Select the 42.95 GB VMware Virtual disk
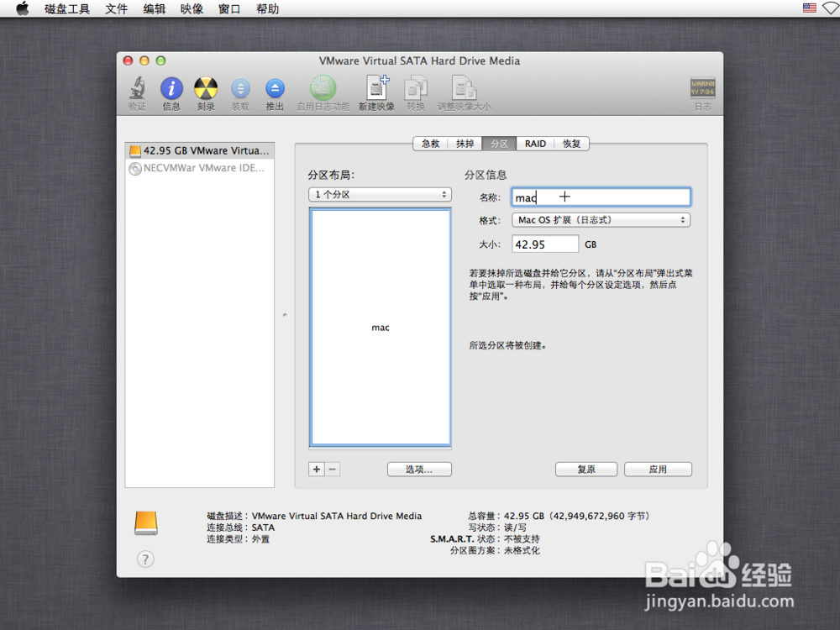 pos(200,150)
